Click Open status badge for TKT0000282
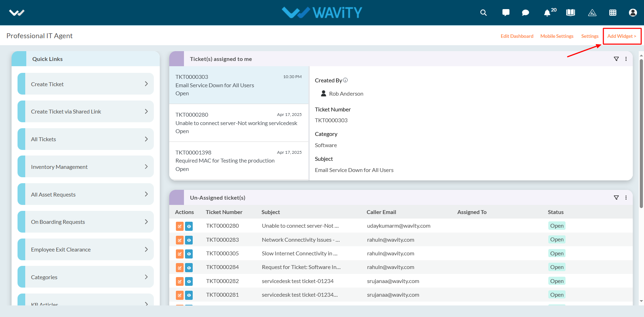644x317 pixels. (557, 281)
